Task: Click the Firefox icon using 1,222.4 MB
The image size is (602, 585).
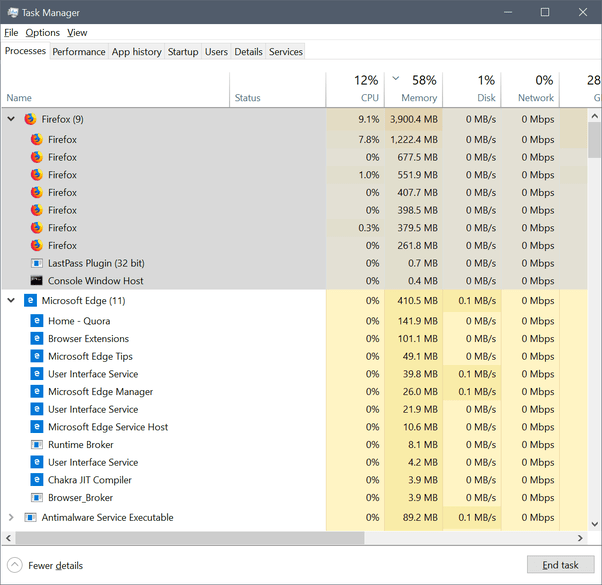Action: click(x=36, y=139)
